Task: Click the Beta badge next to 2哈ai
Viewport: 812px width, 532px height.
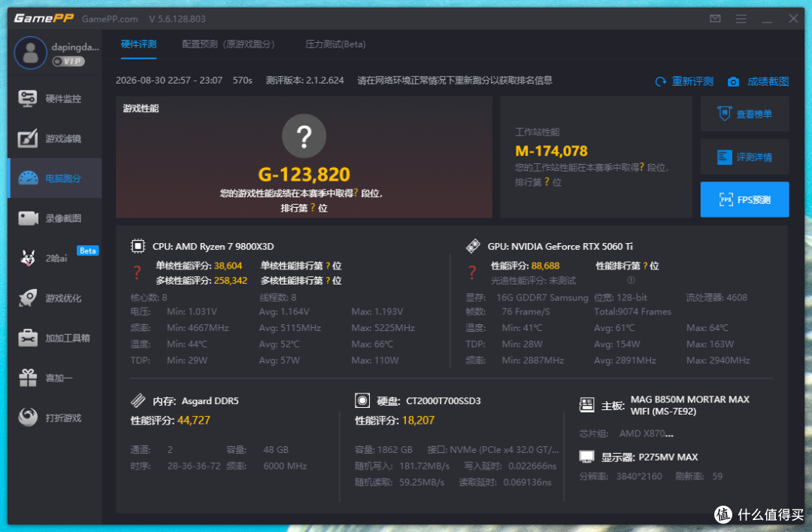Action: [x=87, y=251]
